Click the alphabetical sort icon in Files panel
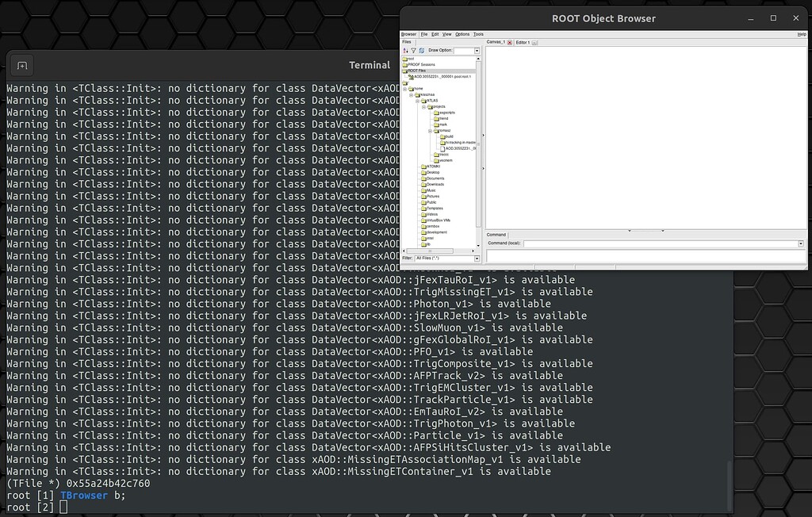 coord(405,51)
